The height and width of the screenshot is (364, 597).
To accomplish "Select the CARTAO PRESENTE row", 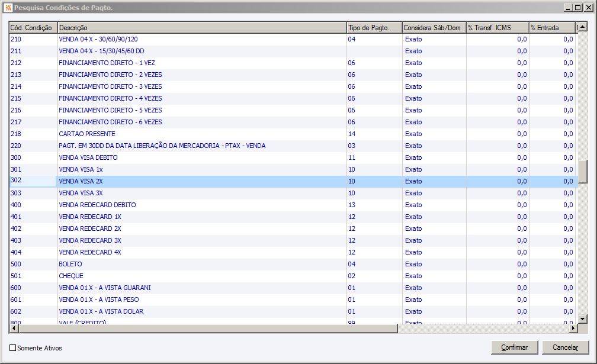I will pos(294,134).
